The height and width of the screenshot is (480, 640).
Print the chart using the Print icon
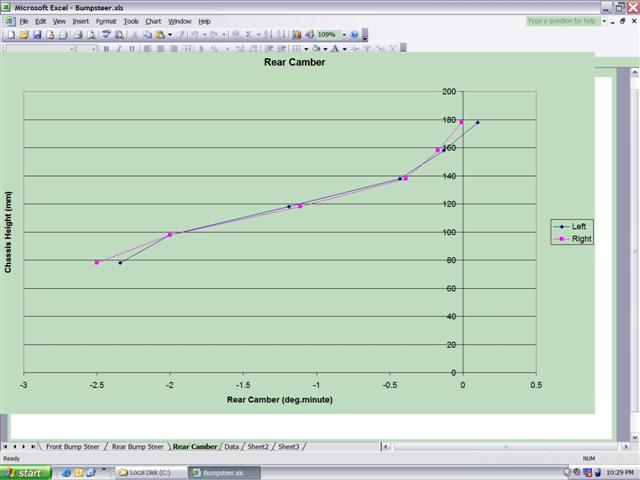(x=78, y=35)
